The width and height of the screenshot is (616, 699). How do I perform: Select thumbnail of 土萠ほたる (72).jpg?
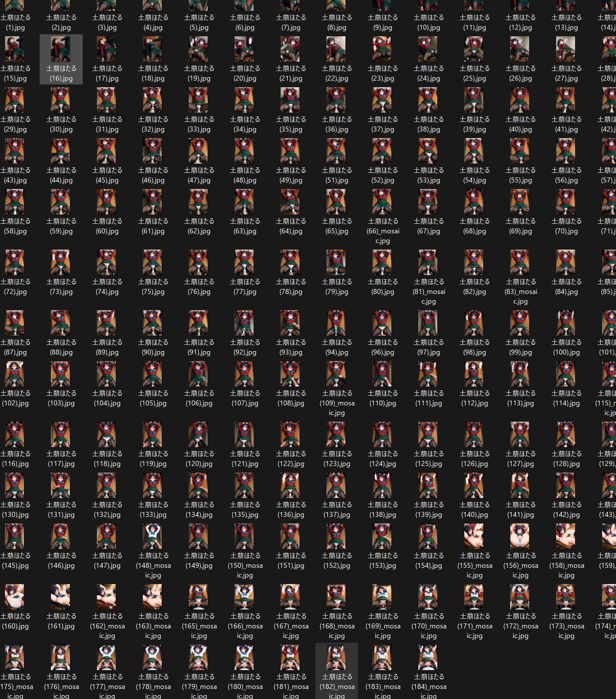[x=15, y=262]
